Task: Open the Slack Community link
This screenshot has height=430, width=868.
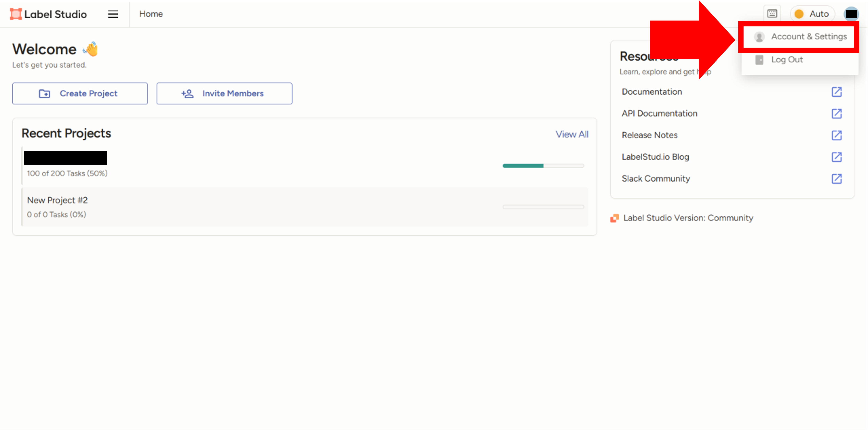Action: pyautogui.click(x=656, y=179)
